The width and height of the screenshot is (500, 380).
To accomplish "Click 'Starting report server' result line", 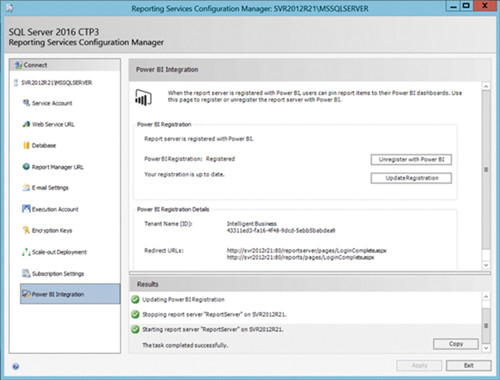I will click(x=213, y=330).
